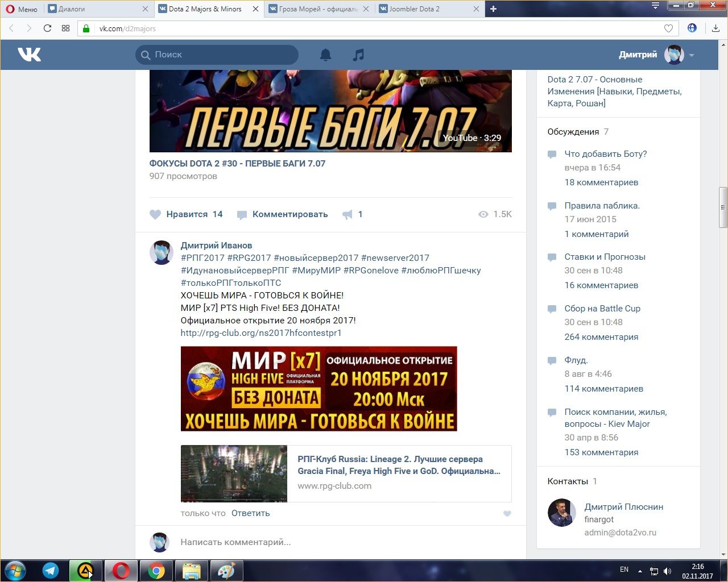
Task: Open Paint from the taskbar
Action: [226, 570]
